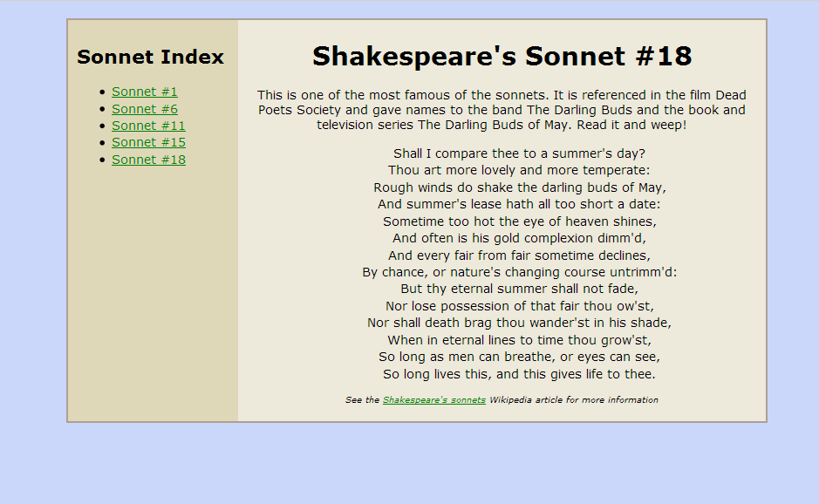This screenshot has height=504, width=819.
Task: Open the Sonnet #1 link
Action: click(x=144, y=92)
